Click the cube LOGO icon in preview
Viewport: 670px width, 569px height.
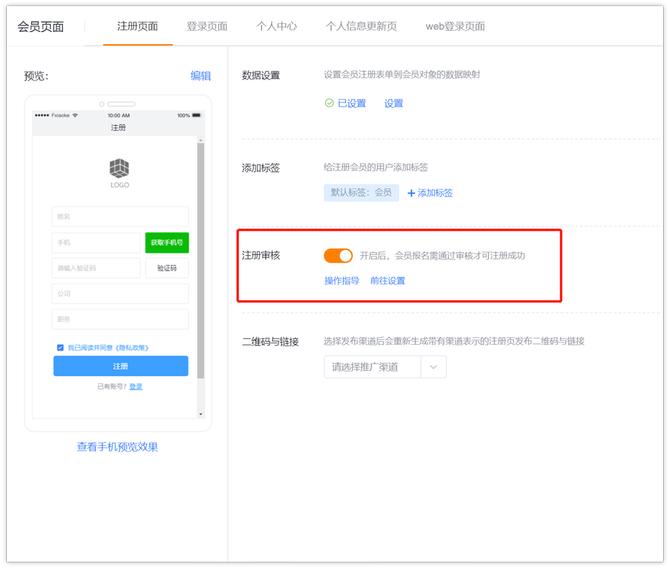[x=119, y=168]
